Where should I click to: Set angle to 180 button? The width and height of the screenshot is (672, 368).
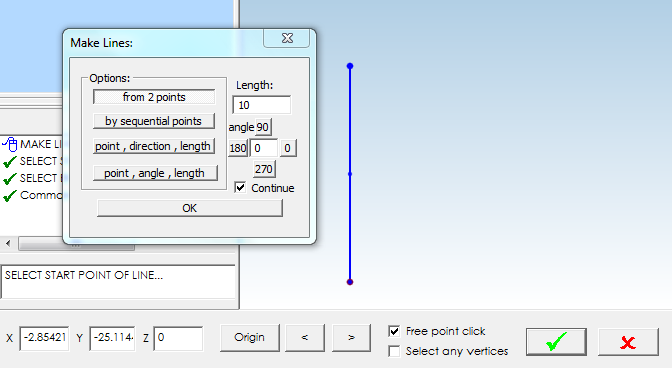237,148
